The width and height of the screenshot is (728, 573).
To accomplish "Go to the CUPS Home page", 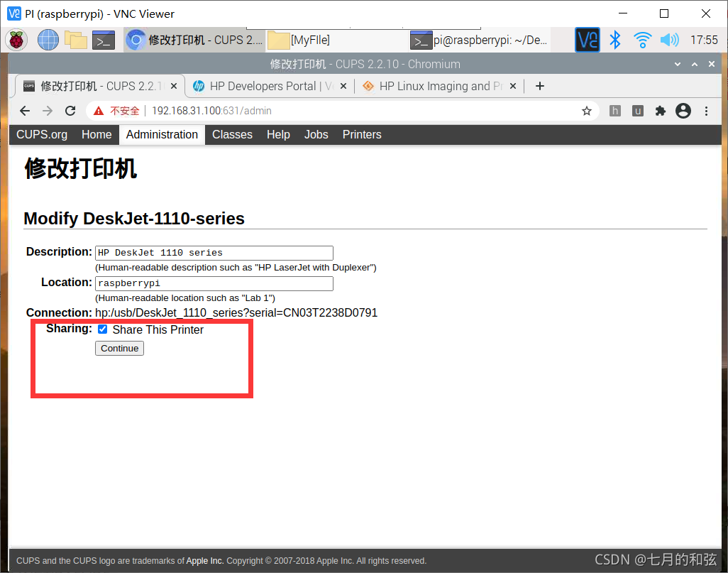I will click(x=96, y=134).
